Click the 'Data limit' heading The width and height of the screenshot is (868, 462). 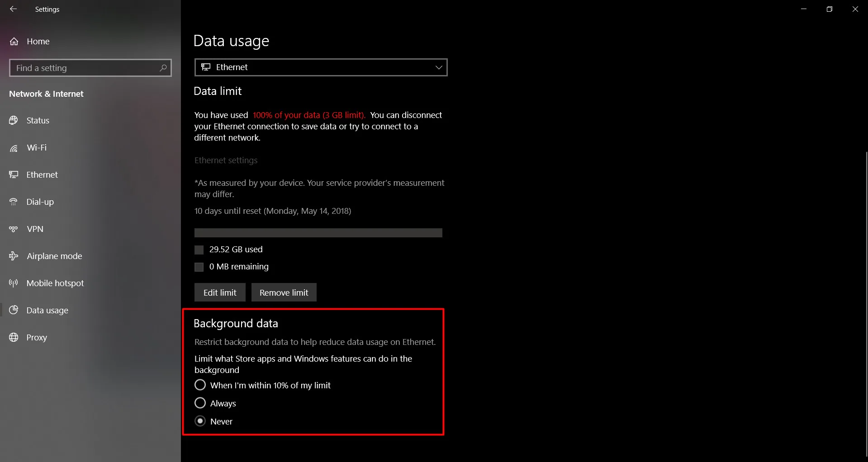pyautogui.click(x=218, y=91)
